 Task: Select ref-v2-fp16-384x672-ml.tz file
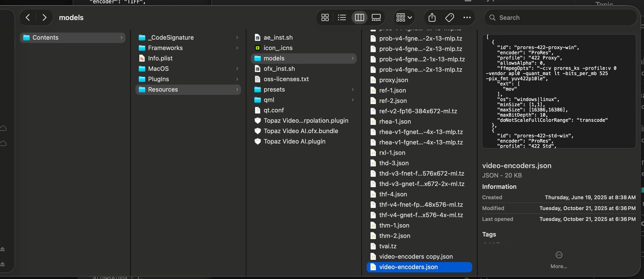(x=419, y=111)
